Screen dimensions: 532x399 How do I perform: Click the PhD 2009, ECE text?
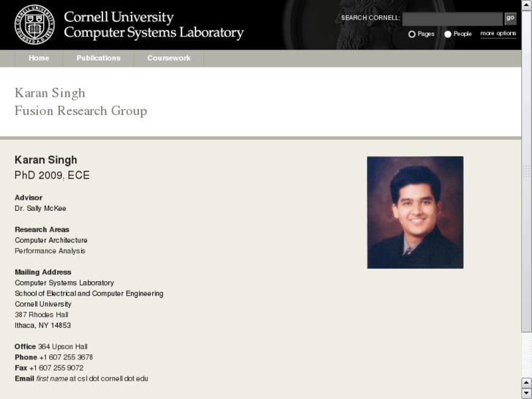pos(52,175)
